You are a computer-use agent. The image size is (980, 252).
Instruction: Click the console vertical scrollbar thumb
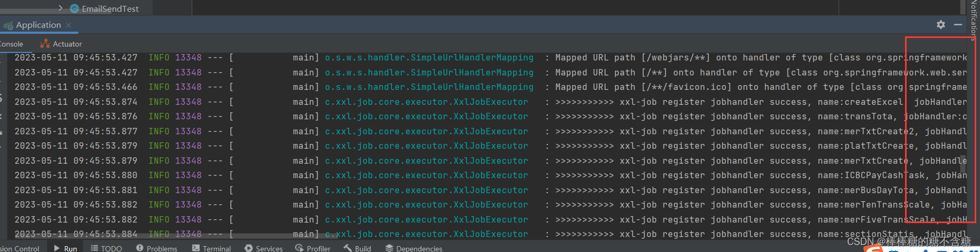coord(963,163)
